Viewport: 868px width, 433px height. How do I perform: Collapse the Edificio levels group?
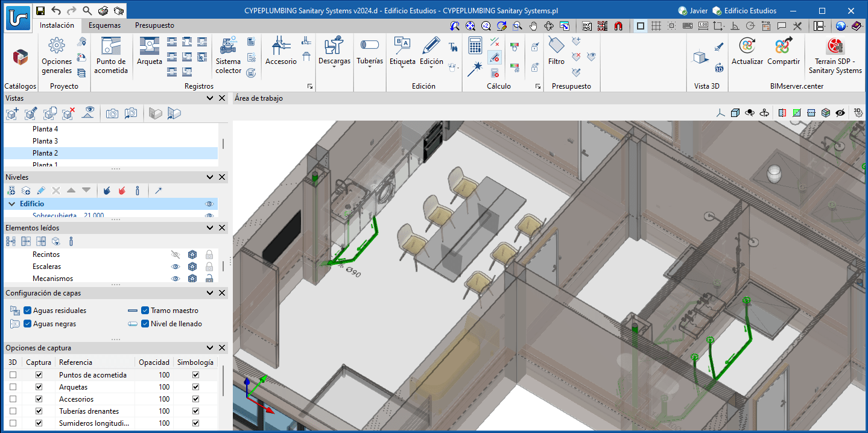pos(11,204)
